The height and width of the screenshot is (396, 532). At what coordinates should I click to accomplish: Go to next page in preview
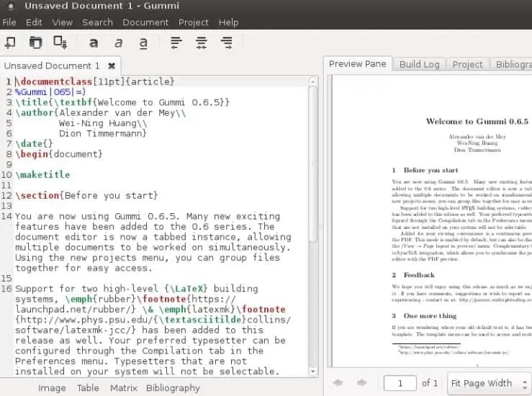point(362,383)
